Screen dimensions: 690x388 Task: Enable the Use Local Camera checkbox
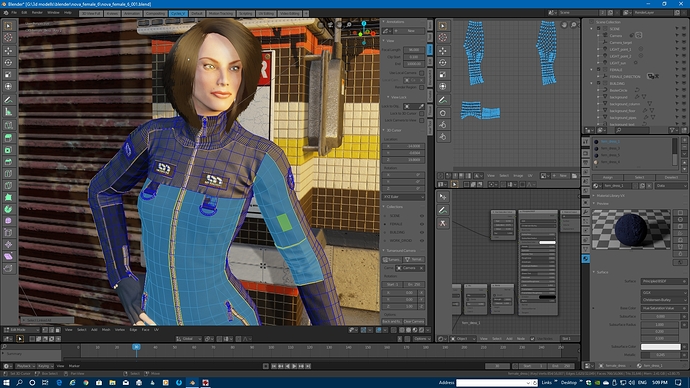(422, 73)
